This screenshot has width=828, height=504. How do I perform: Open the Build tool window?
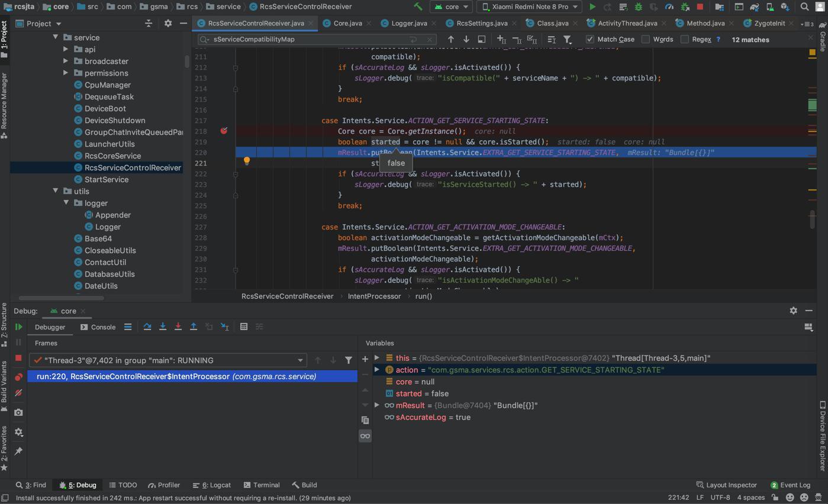tap(304, 485)
